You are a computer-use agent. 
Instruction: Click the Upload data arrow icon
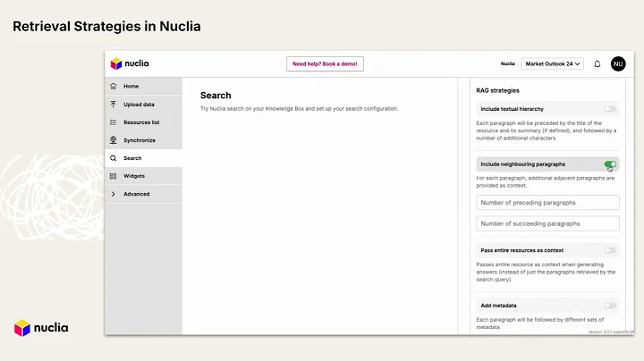pos(114,105)
